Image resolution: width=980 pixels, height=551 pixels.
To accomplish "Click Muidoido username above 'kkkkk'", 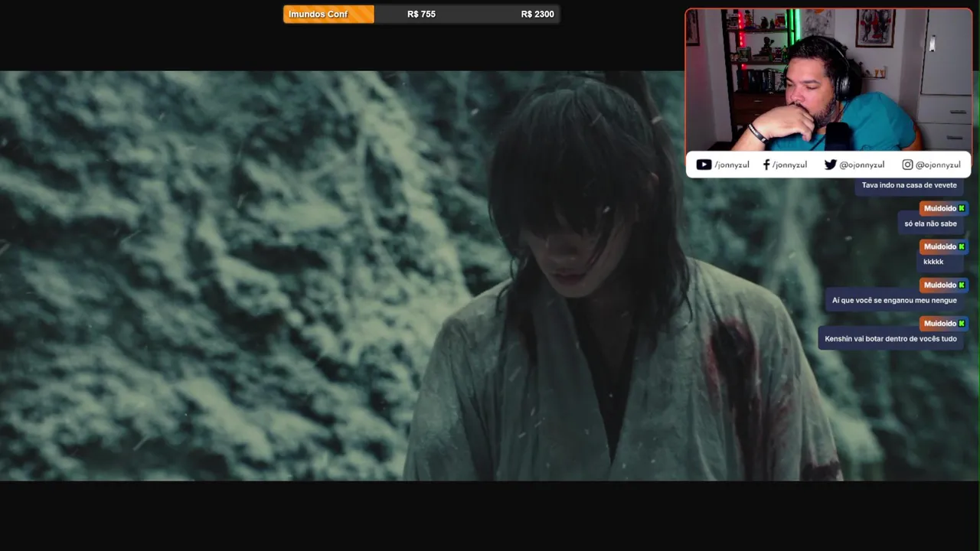I will click(x=940, y=246).
